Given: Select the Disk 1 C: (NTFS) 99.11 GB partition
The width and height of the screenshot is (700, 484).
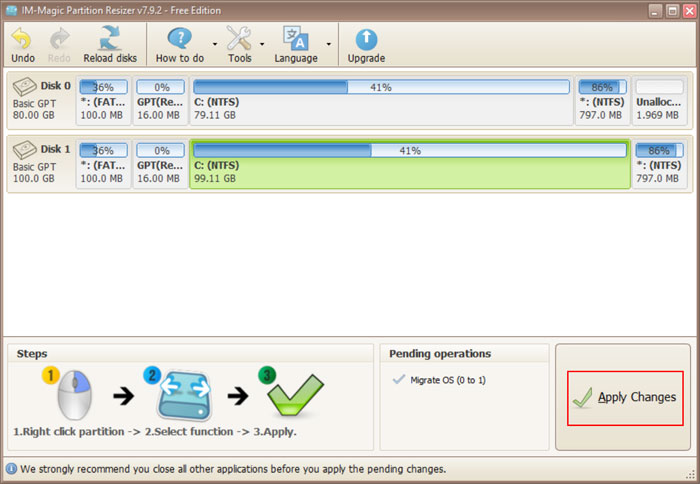Looking at the screenshot, I should (410, 164).
